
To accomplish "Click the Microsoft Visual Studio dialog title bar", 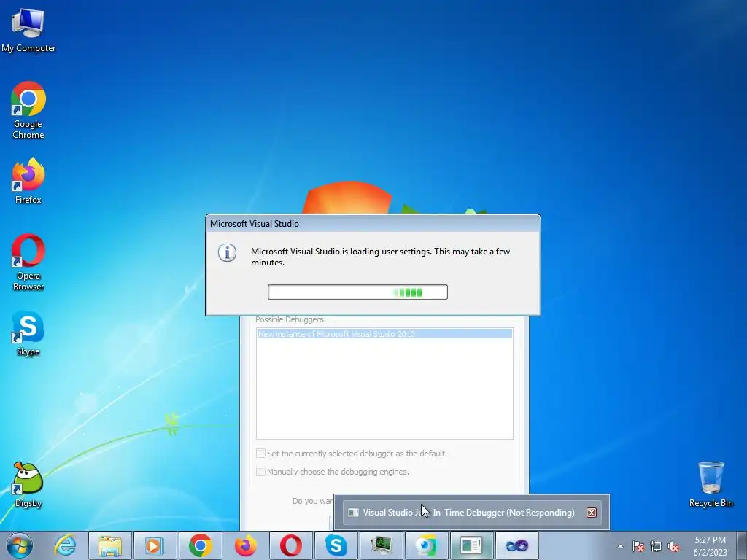I will (x=373, y=223).
